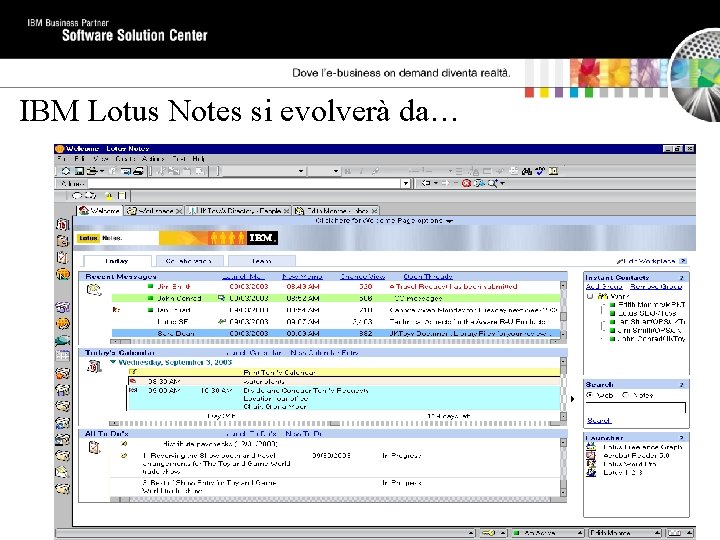Screen dimensions: 720x540
Task: Click the red Stop navigation icon
Action: pos(467,183)
